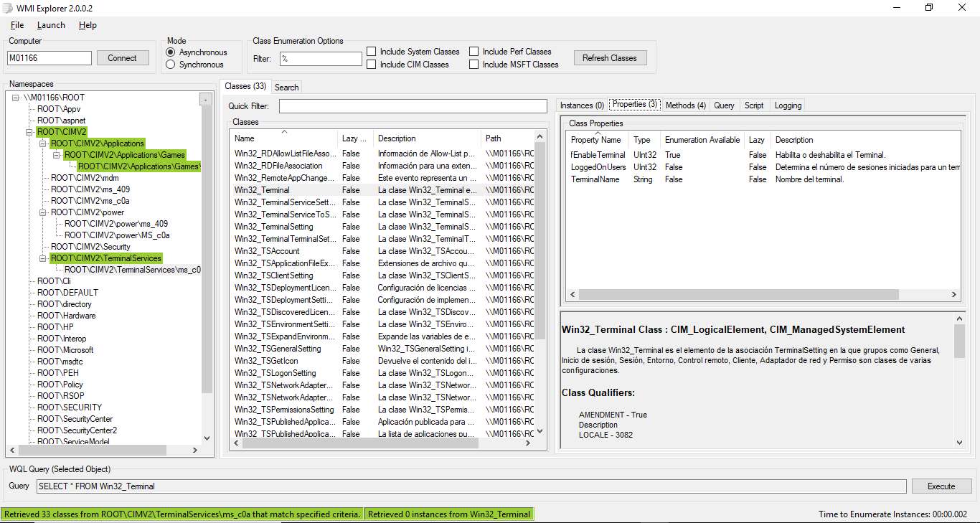
Task: Switch to the Search tab
Action: (x=287, y=88)
